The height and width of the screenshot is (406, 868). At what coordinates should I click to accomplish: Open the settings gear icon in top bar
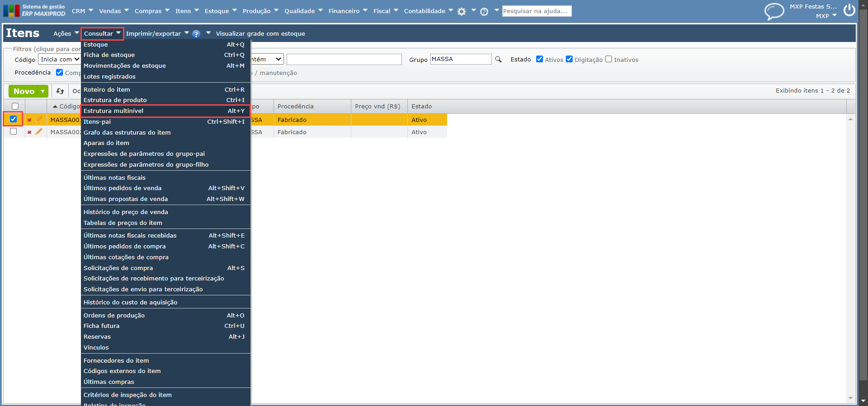click(462, 12)
